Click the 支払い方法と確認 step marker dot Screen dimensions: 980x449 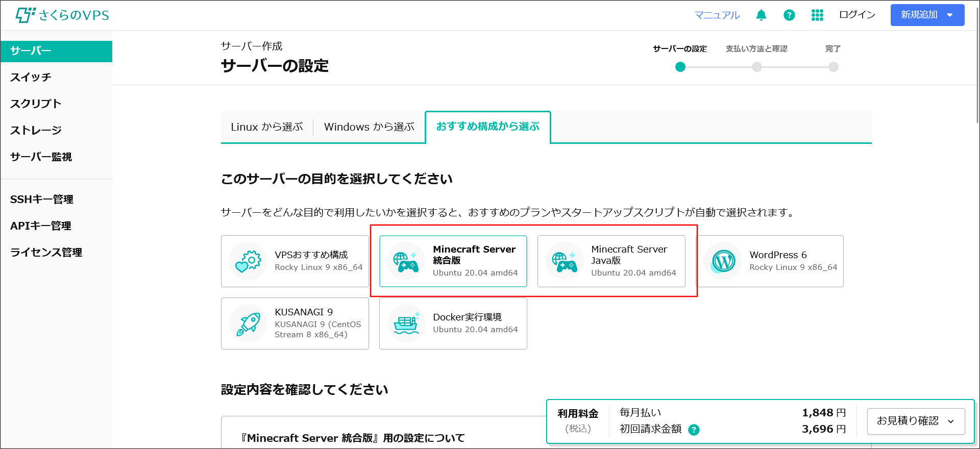757,67
